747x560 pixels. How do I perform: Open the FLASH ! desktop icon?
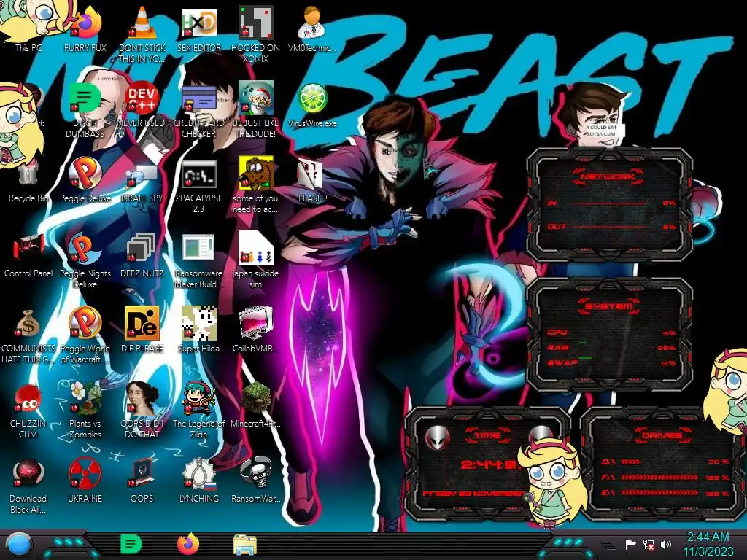[312, 180]
